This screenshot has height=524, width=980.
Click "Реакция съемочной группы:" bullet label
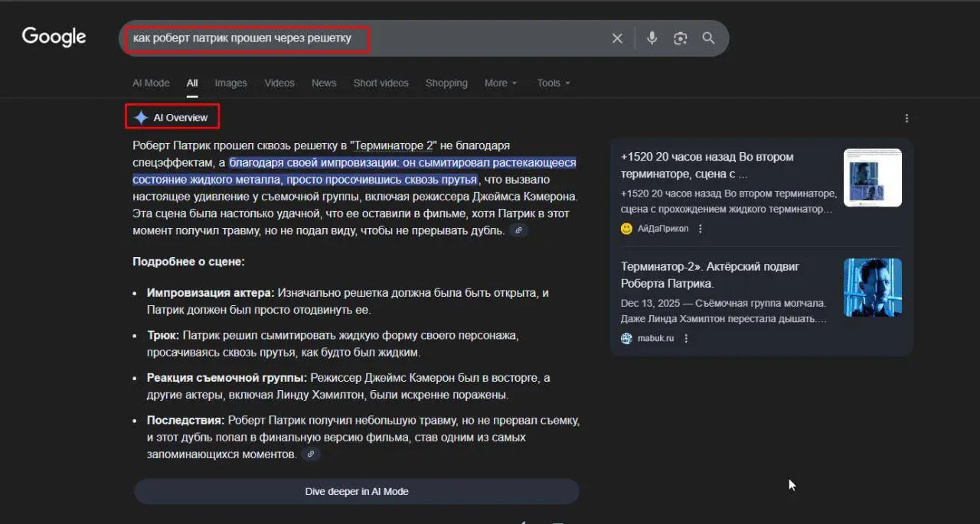pos(227,378)
